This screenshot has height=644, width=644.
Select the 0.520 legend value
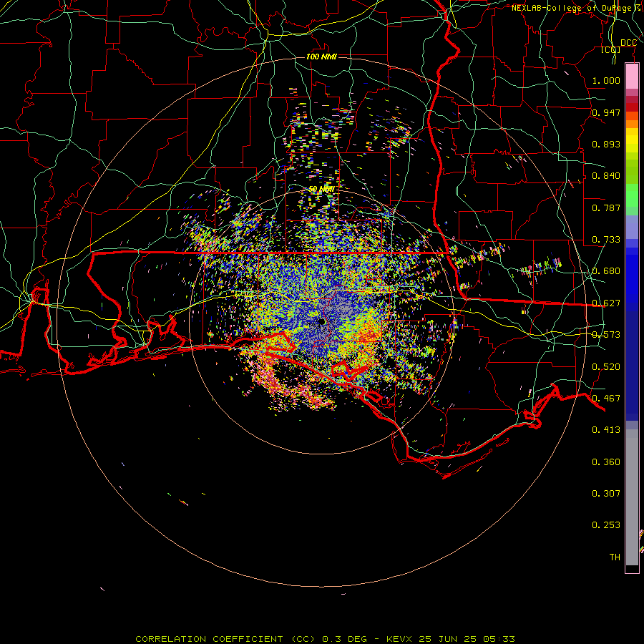(606, 367)
